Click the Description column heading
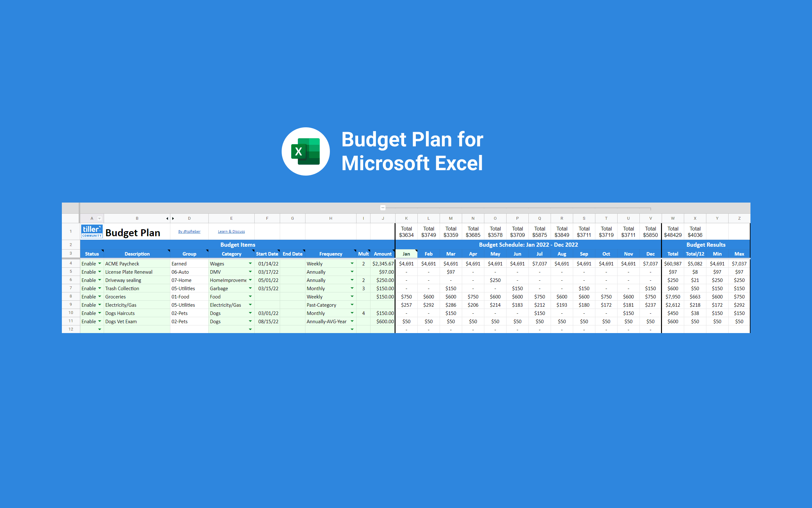812x508 pixels. (x=137, y=254)
